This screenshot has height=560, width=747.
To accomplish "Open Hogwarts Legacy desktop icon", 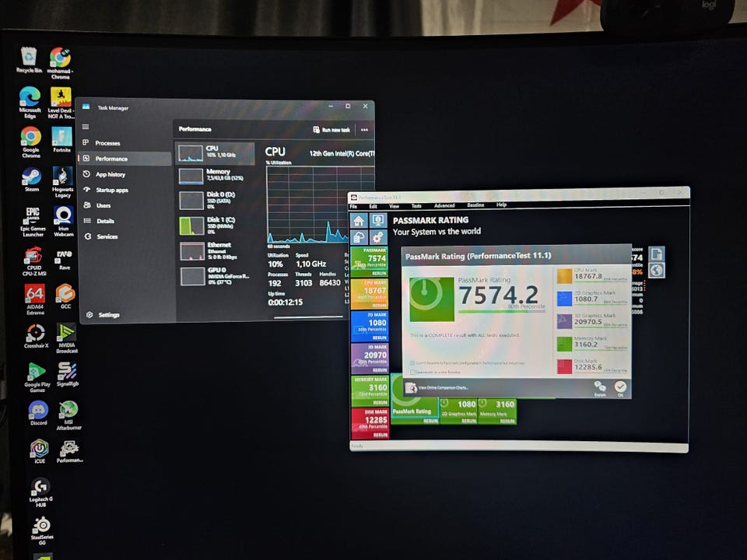I will (63, 182).
